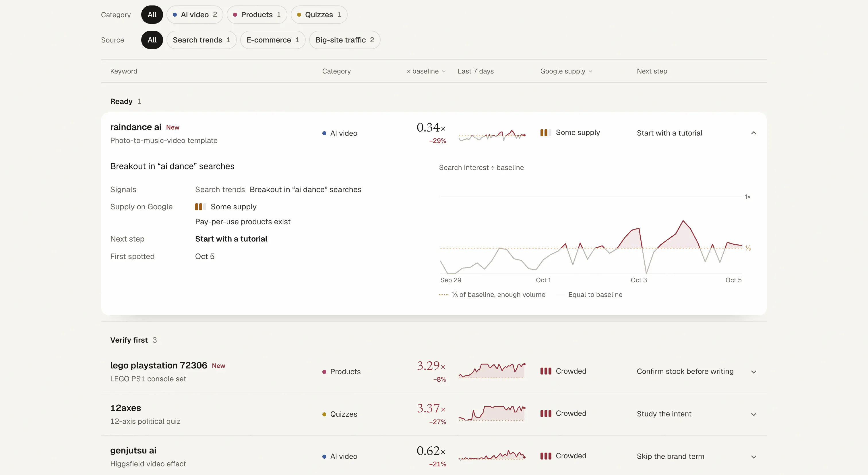Click the Keyword column header
868x475 pixels.
tap(124, 71)
